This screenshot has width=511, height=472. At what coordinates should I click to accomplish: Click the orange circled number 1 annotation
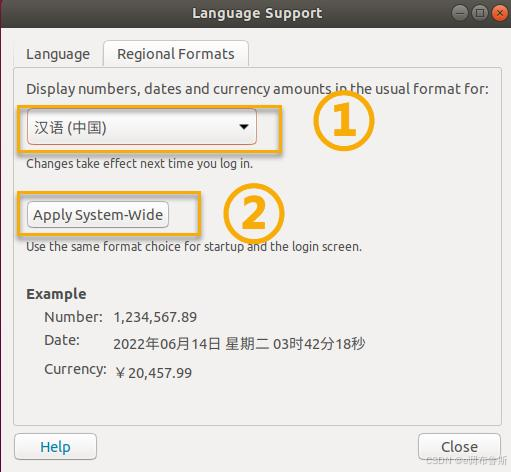[x=344, y=120]
